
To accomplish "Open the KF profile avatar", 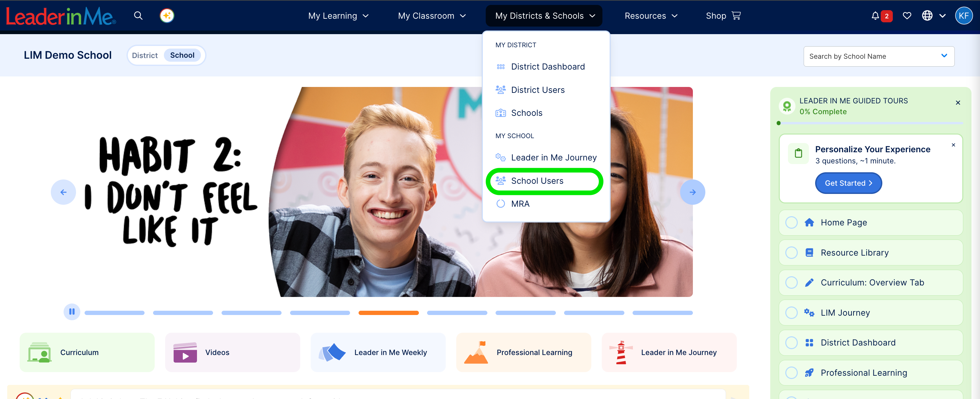I will [963, 16].
